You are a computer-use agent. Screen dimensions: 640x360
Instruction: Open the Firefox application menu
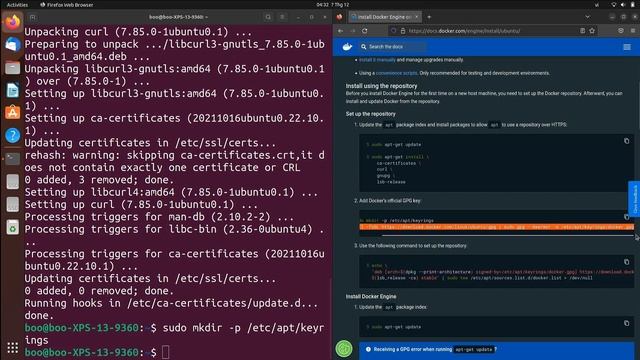coord(633,31)
